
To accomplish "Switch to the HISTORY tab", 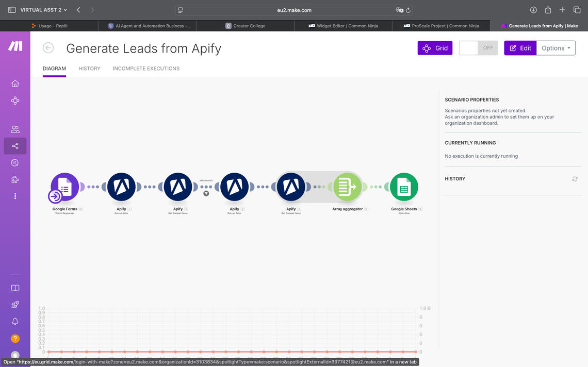I will (x=89, y=69).
